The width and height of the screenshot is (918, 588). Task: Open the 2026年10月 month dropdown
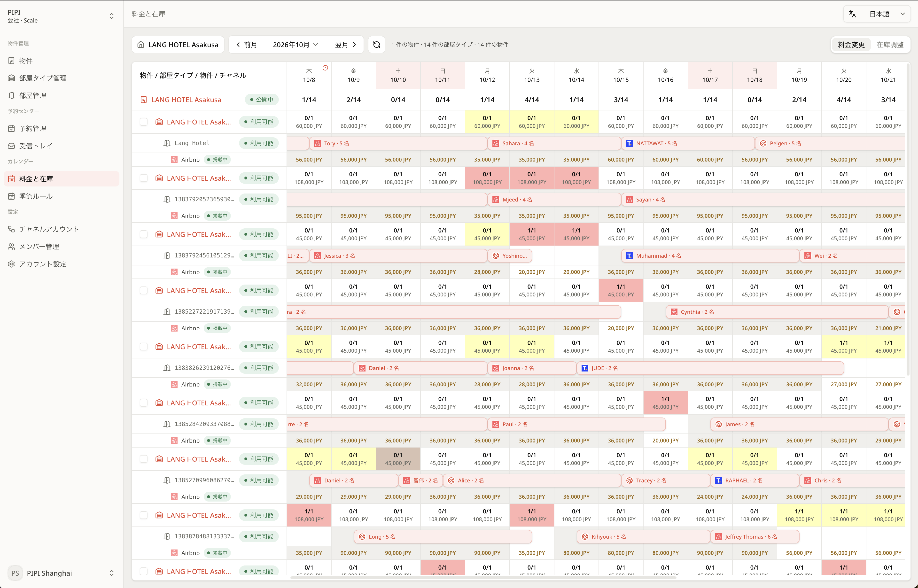point(295,45)
